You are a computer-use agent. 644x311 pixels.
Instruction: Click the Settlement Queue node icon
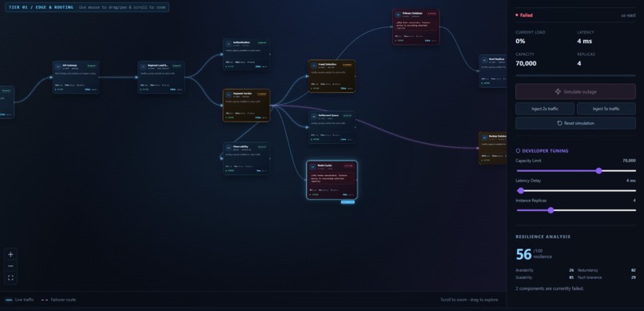314,117
